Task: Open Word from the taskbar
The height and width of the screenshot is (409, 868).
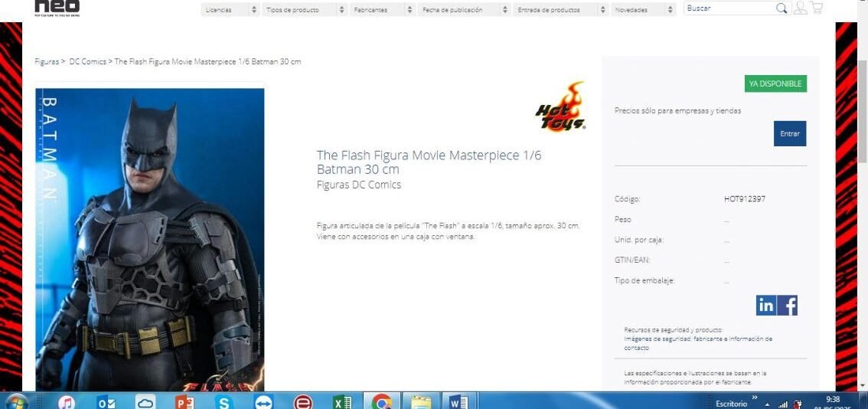Action: coord(459,402)
